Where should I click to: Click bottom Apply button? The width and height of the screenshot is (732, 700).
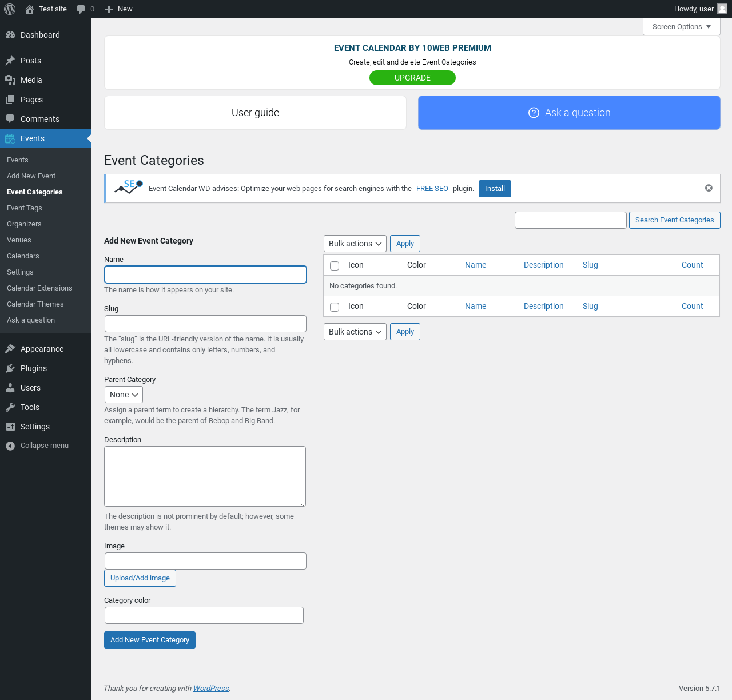tap(405, 332)
